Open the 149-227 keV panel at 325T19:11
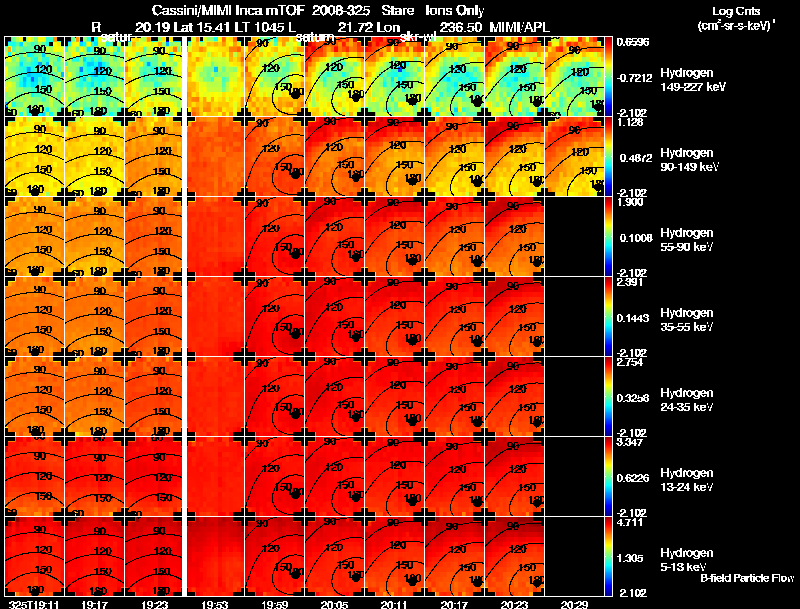Image resolution: width=800 pixels, height=609 pixels. (34, 77)
